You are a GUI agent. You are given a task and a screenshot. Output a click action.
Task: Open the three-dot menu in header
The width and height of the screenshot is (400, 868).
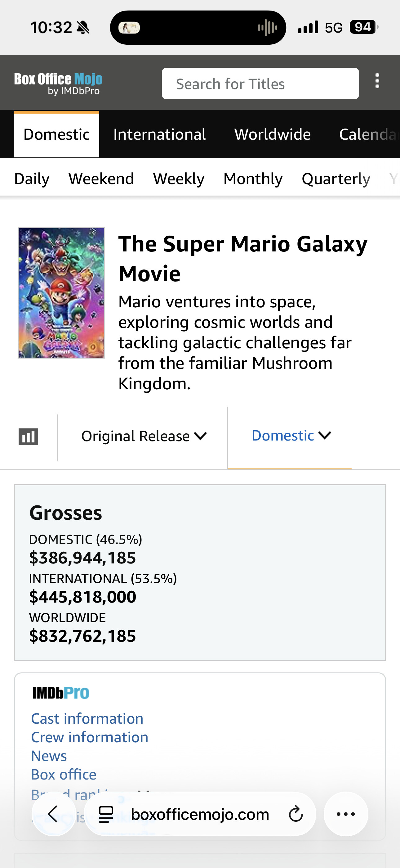(x=377, y=81)
